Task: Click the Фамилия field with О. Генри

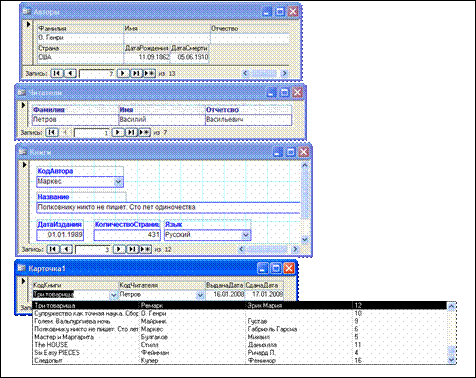Action: [80, 38]
